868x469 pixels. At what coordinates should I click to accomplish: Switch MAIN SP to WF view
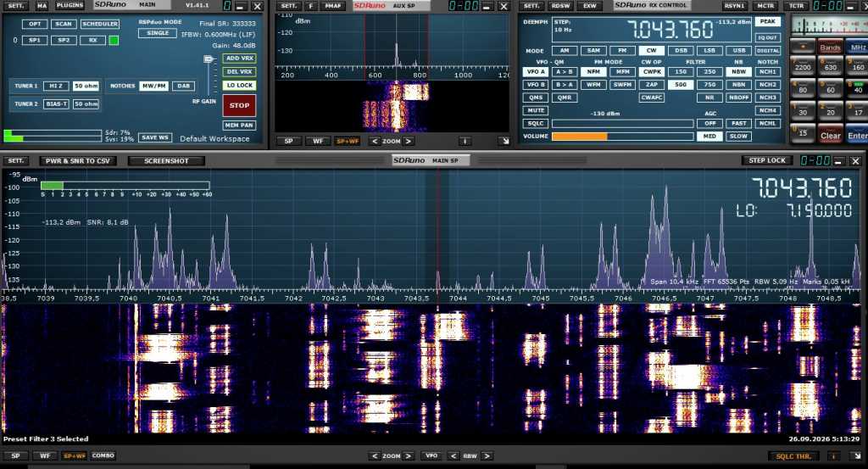click(x=45, y=456)
